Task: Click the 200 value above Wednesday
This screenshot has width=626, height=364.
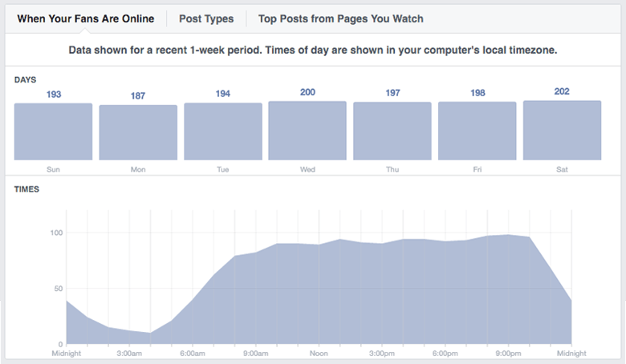Action: pyautogui.click(x=307, y=92)
